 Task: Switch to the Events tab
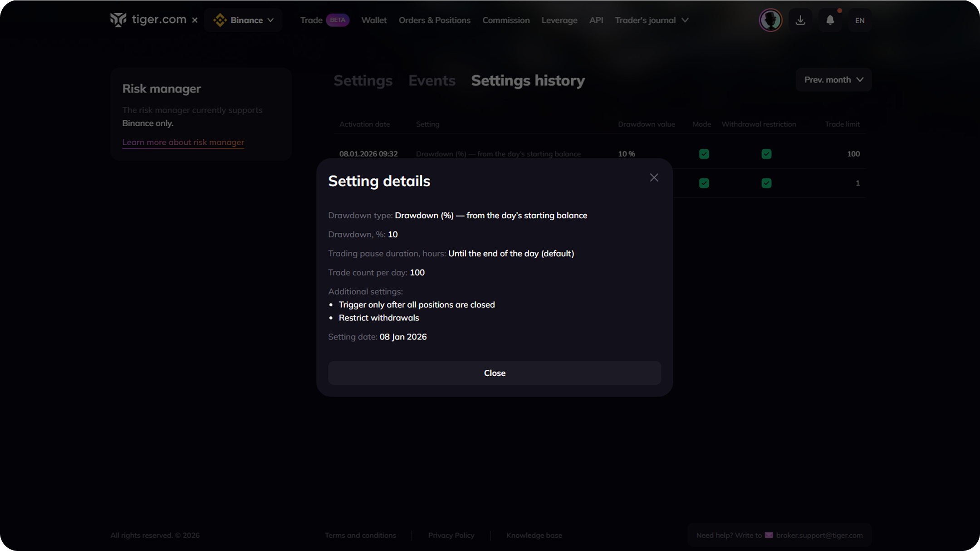(x=431, y=80)
